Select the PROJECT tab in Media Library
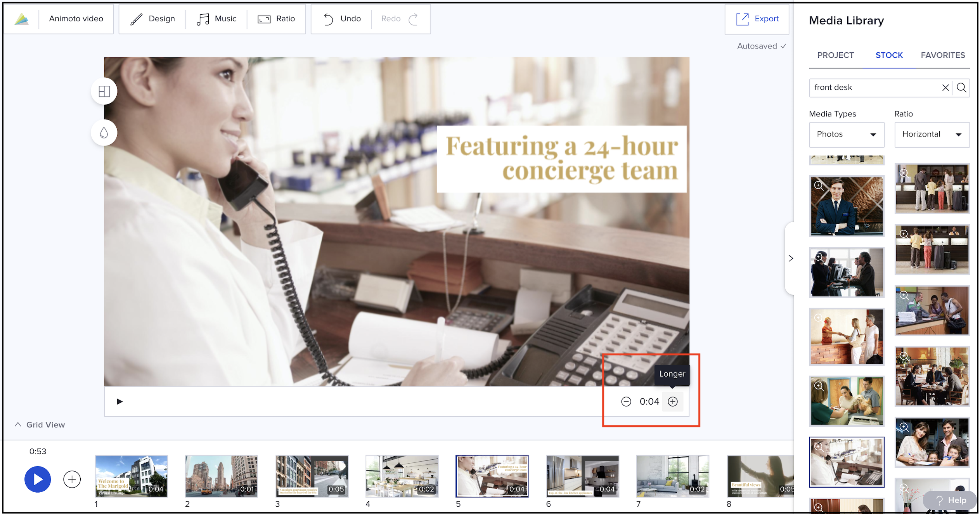 coord(835,55)
